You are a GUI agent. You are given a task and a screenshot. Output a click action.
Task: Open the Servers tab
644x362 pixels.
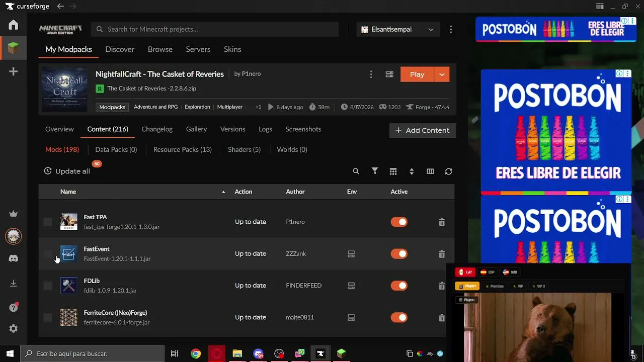point(198,49)
